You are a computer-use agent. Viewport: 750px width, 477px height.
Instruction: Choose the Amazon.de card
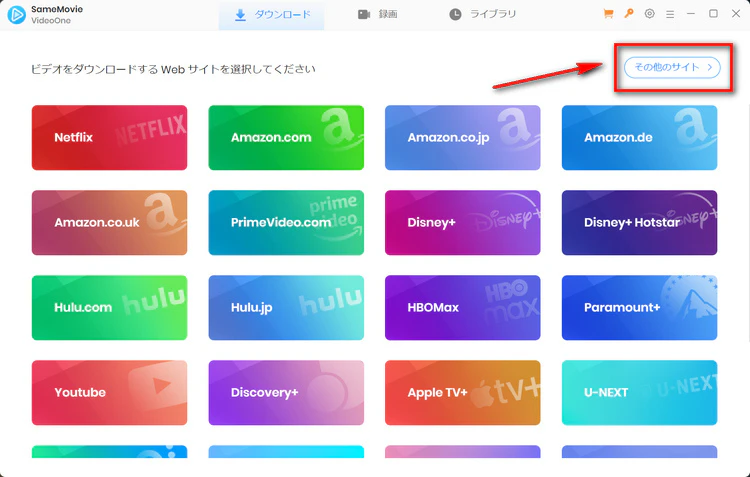tap(640, 138)
